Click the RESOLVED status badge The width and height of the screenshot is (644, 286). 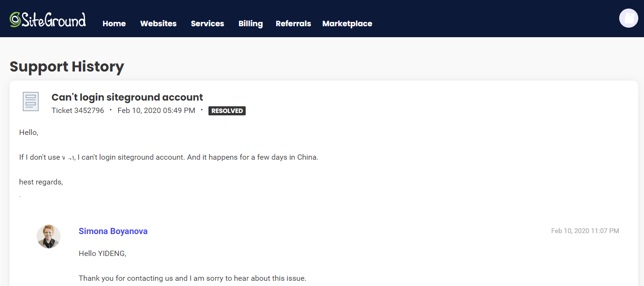[x=227, y=111]
